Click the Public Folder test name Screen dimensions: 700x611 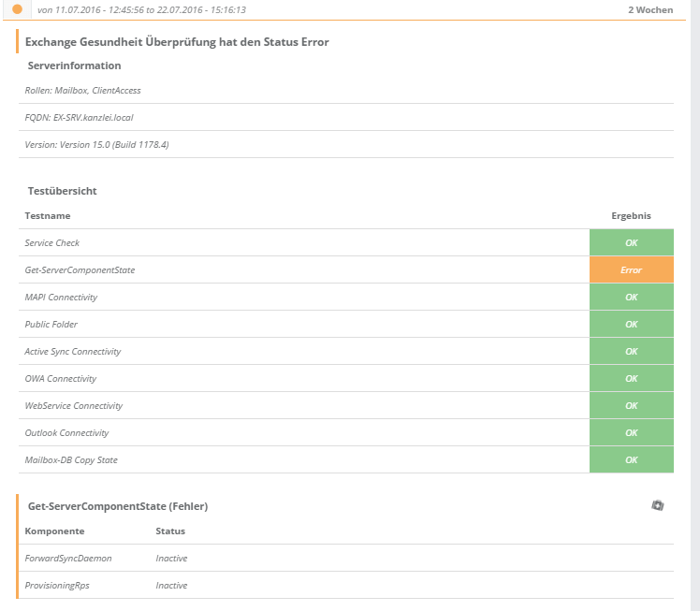pyautogui.click(x=51, y=324)
